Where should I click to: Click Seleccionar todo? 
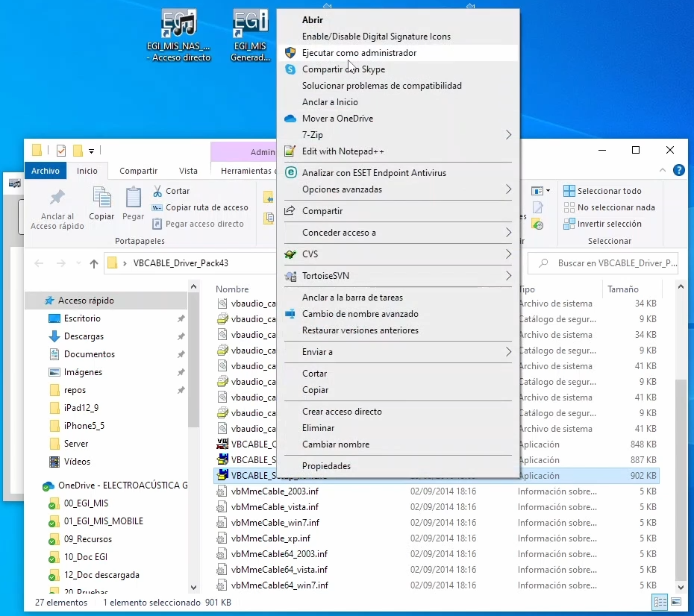pyautogui.click(x=609, y=191)
